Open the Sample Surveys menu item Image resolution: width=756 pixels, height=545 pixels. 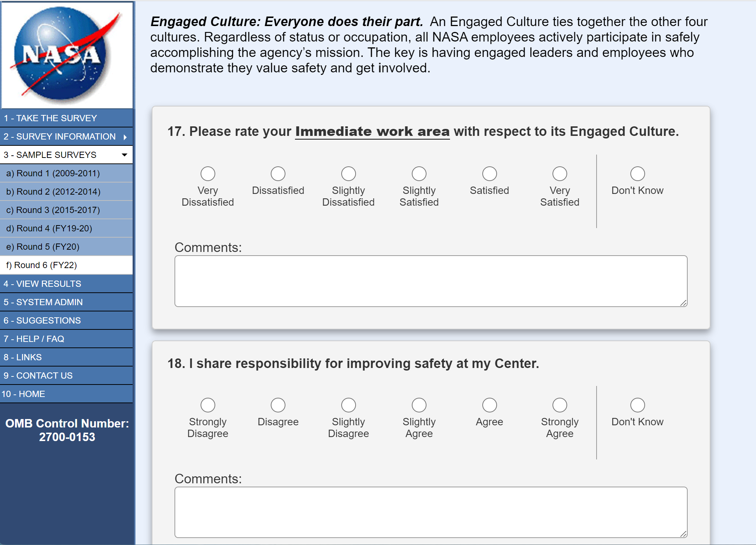tap(50, 155)
